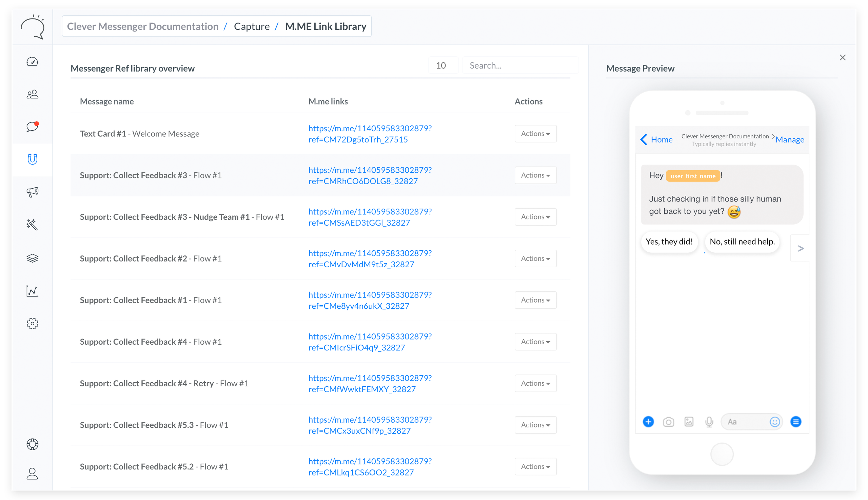
Task: Navigate to Clever Messenger Documentation breadcrumb
Action: (x=142, y=26)
